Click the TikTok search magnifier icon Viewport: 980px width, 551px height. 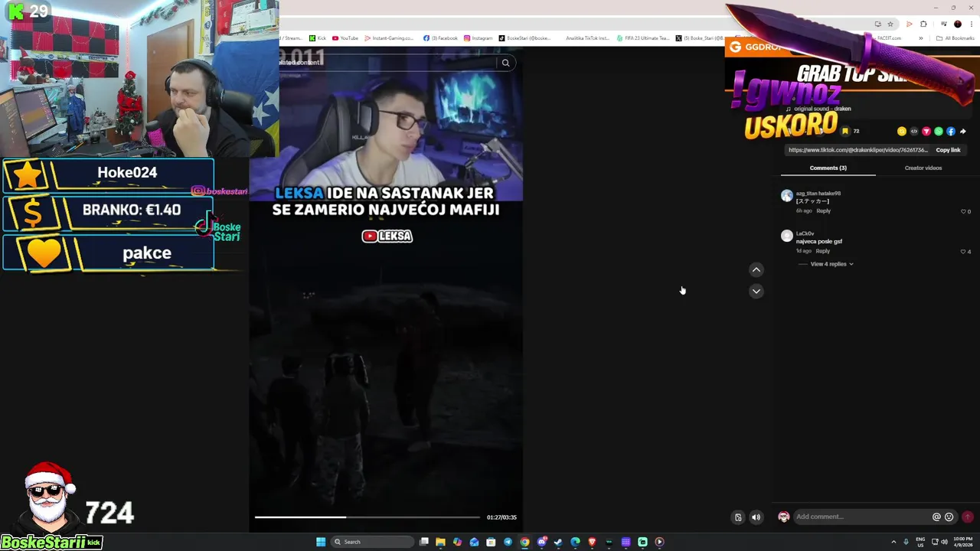tap(505, 63)
